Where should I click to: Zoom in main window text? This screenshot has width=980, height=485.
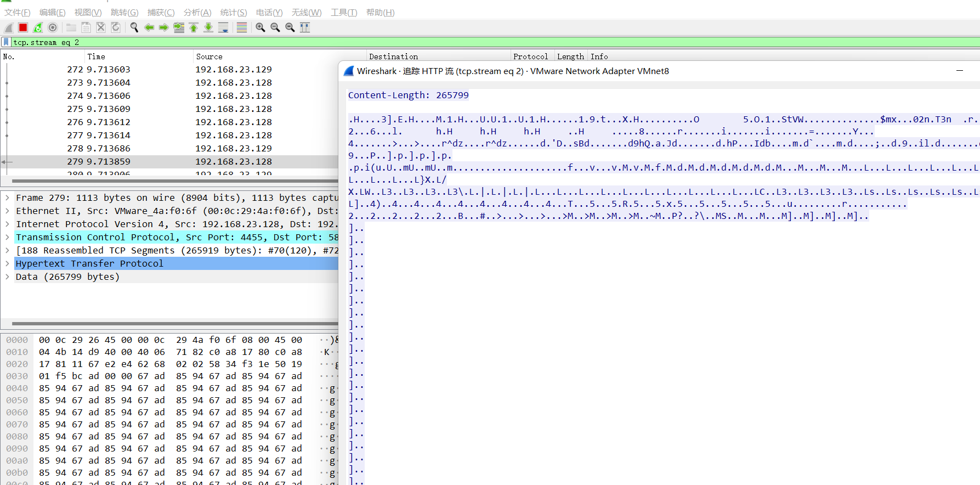click(x=260, y=27)
